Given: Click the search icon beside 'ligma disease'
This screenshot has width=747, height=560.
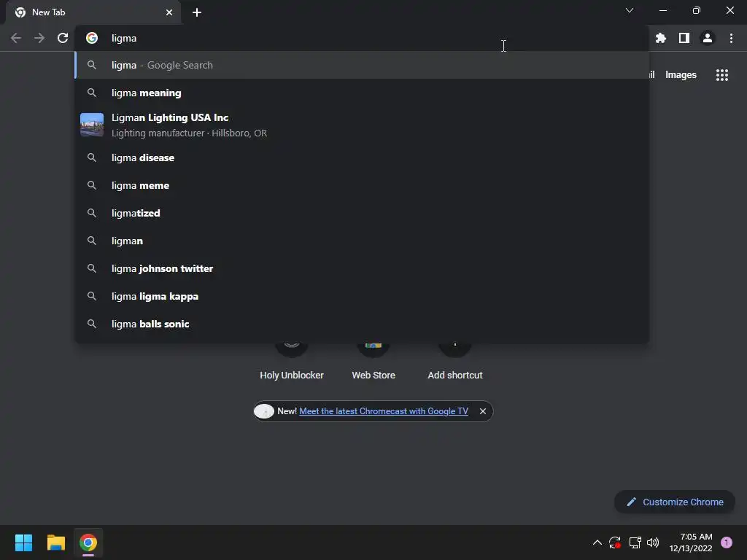Looking at the screenshot, I should [92, 157].
